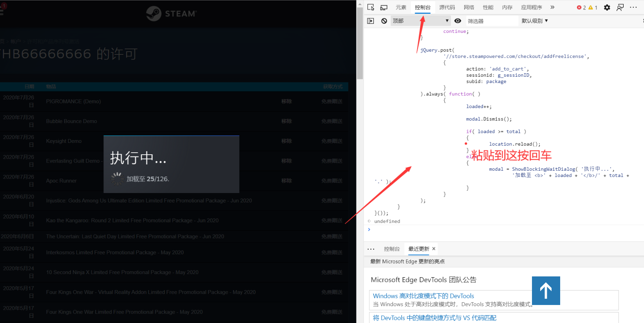Open the 网络 tab
Image resolution: width=644 pixels, height=323 pixels.
[469, 7]
